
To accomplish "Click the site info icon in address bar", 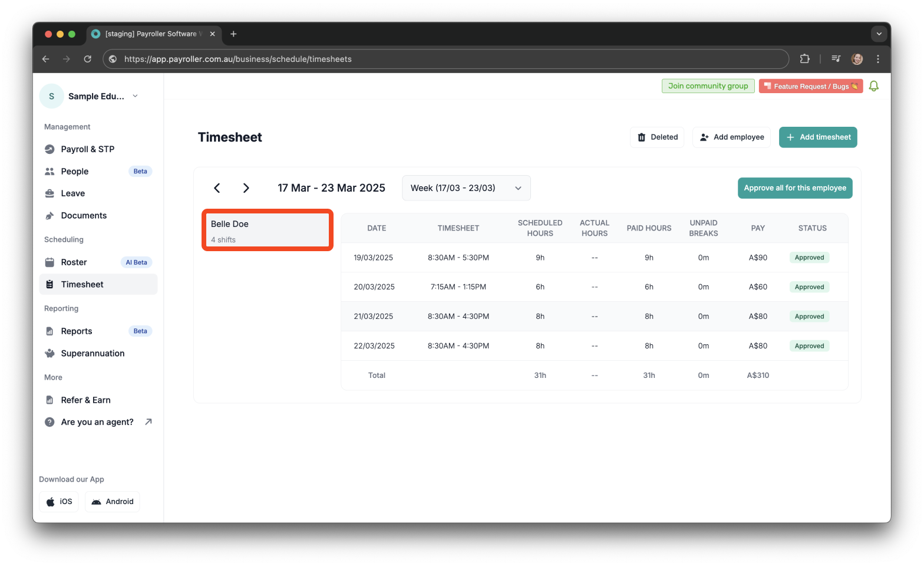I will 113,59.
